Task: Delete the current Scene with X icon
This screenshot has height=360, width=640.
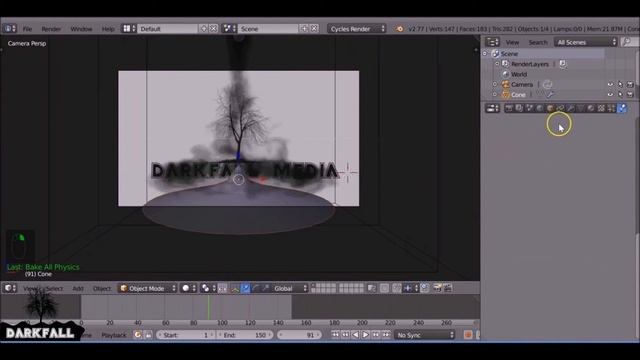Action: click(314, 29)
